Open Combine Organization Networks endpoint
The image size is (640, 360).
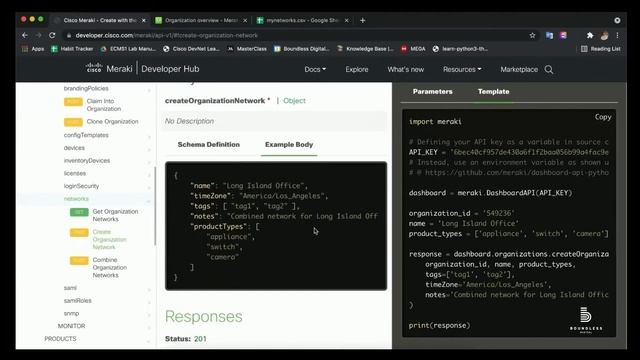tap(109, 267)
